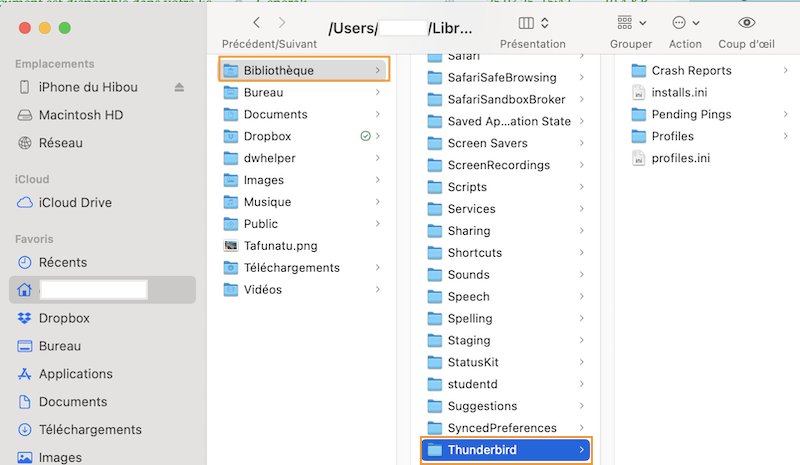Screen dimensions: 800x465
Task: Eject iPhone du Hibou
Action: click(179, 87)
